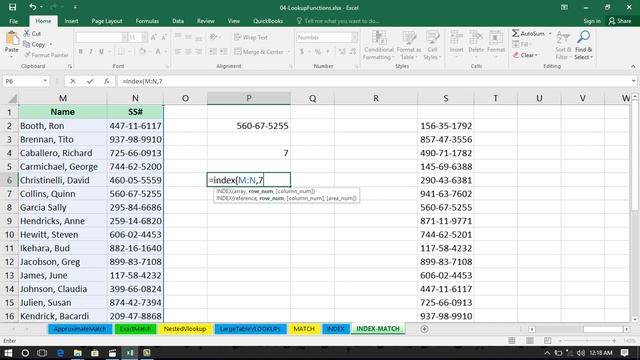This screenshot has width=640, height=360.
Task: Confirm formula with checkmark icon
Action: [90, 81]
